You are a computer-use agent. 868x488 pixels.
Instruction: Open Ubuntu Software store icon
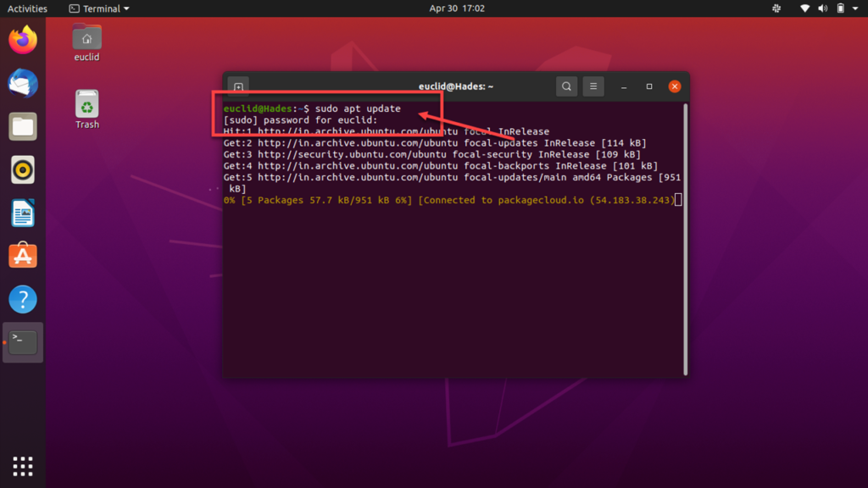pos(23,255)
